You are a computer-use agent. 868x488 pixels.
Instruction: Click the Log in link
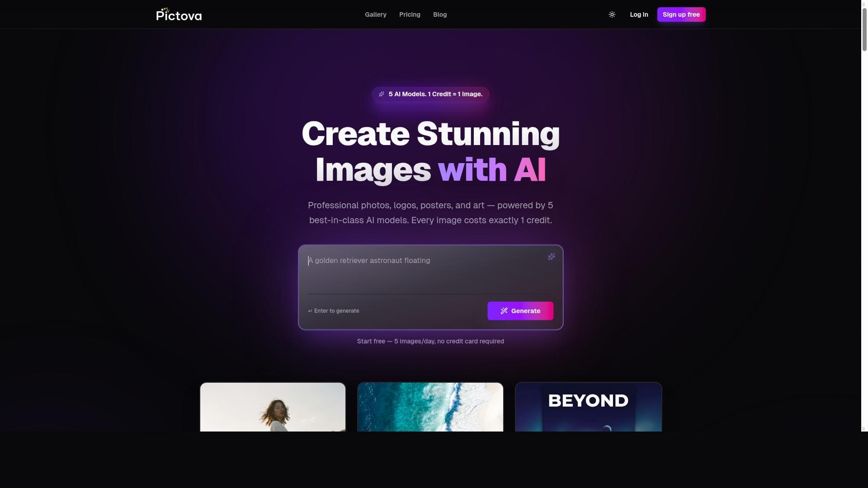(x=639, y=14)
